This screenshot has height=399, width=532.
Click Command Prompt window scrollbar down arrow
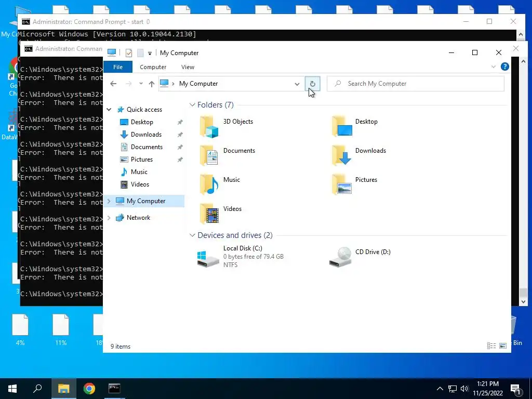pyautogui.click(x=523, y=301)
